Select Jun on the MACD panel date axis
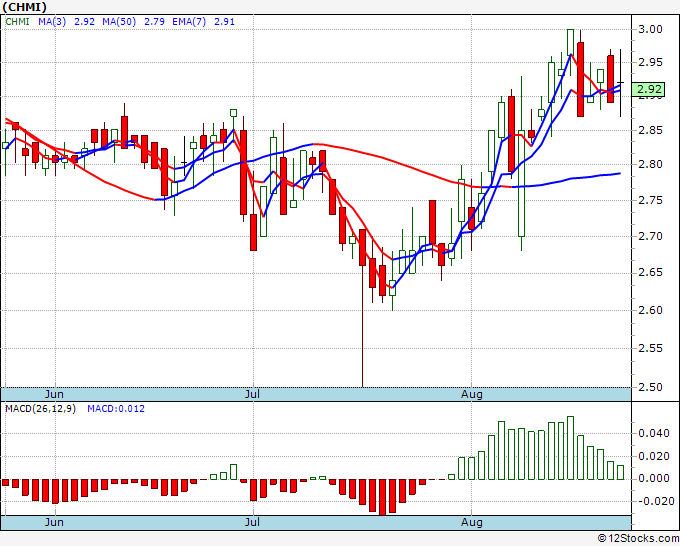 (54, 522)
